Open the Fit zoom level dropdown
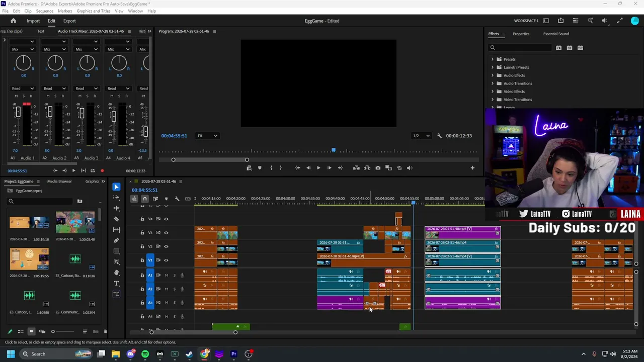The height and width of the screenshot is (362, 644). coord(207,136)
